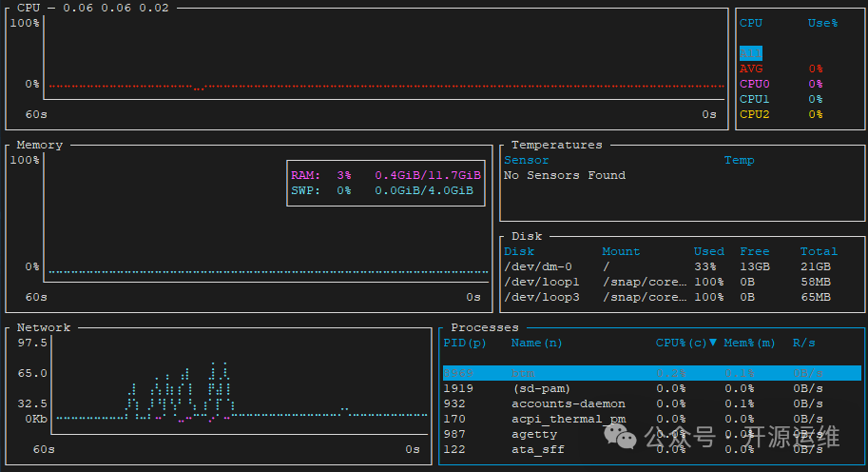Screen dimensions: 868x472
Task: Select the acpi_thermal_pm process row
Action: [x=651, y=419]
